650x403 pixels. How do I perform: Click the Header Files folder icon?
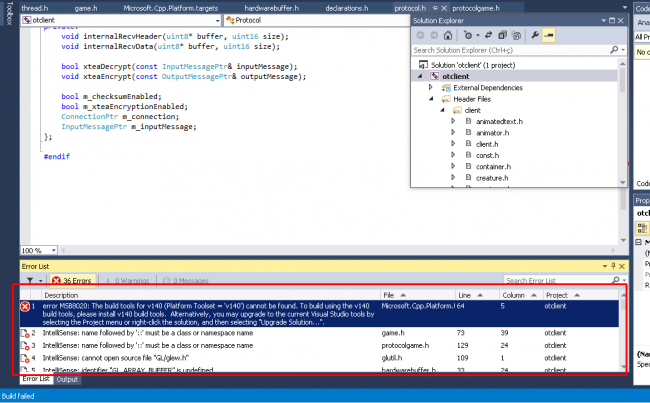point(446,99)
